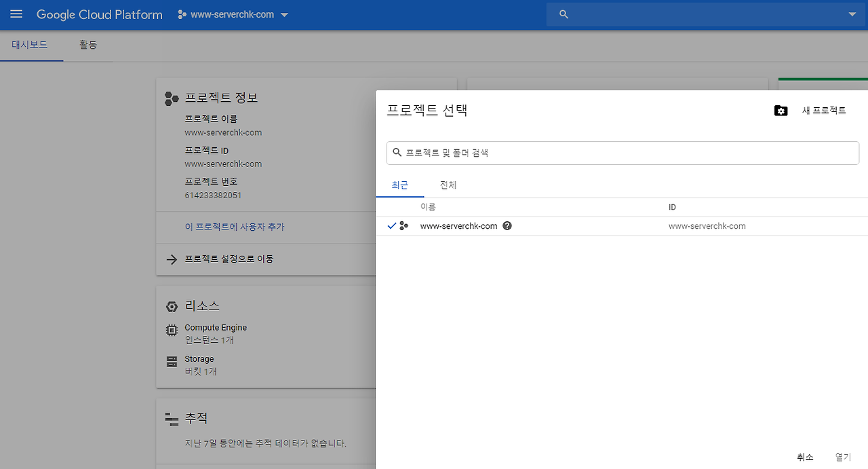Screen dimensions: 868x469
Task: Switch to the 전체 tab in the project picker
Action: point(448,185)
